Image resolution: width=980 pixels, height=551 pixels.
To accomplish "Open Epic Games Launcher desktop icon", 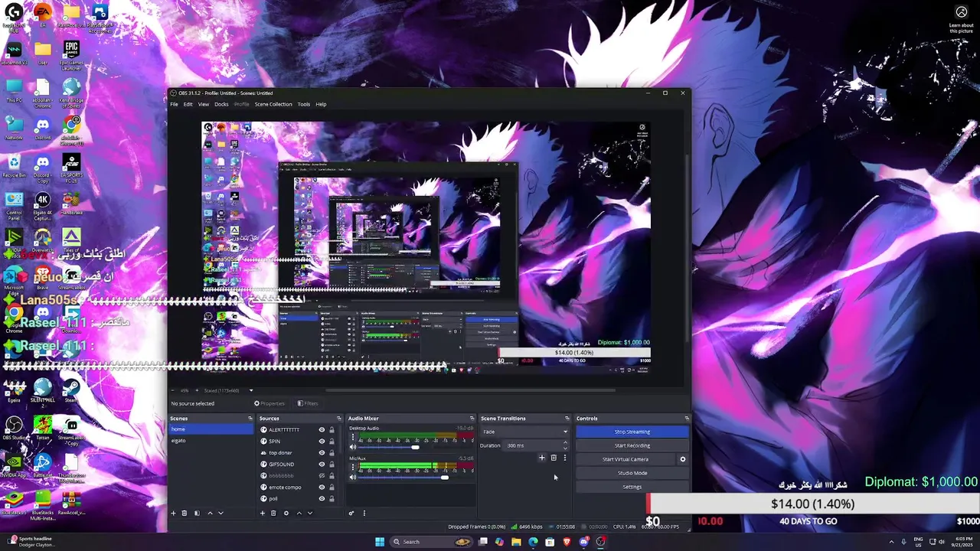I will (x=71, y=55).
